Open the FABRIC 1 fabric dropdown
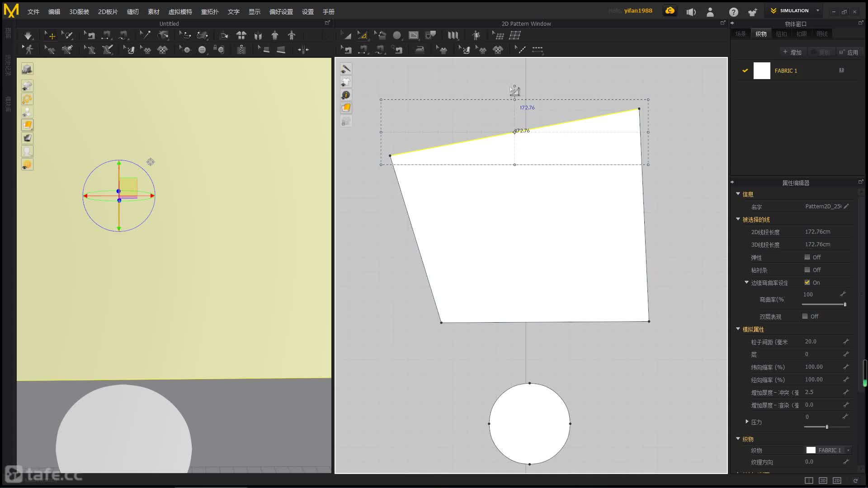 pos(849,450)
